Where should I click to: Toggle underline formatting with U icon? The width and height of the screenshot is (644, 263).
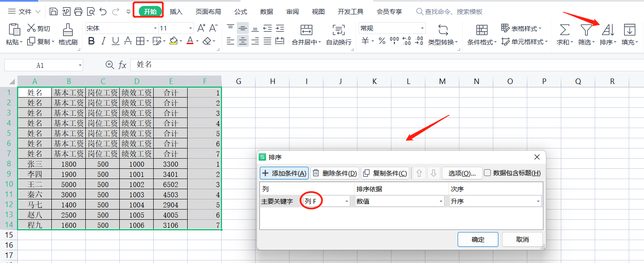tap(115, 41)
